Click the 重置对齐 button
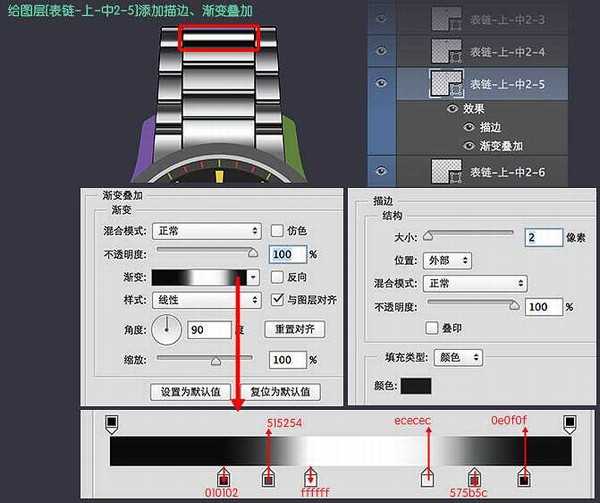Image resolution: width=600 pixels, height=503 pixels. click(x=294, y=329)
